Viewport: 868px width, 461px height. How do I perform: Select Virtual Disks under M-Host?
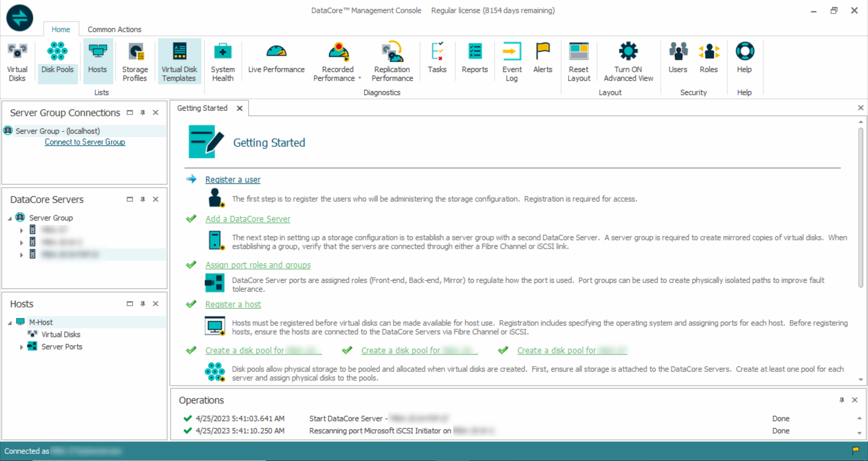61,334
